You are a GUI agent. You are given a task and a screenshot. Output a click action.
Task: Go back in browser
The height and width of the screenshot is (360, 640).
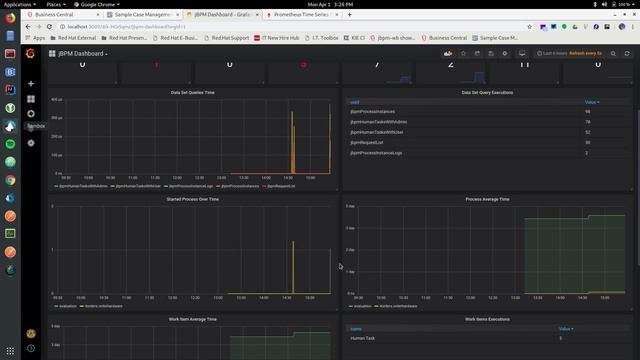pos(28,27)
